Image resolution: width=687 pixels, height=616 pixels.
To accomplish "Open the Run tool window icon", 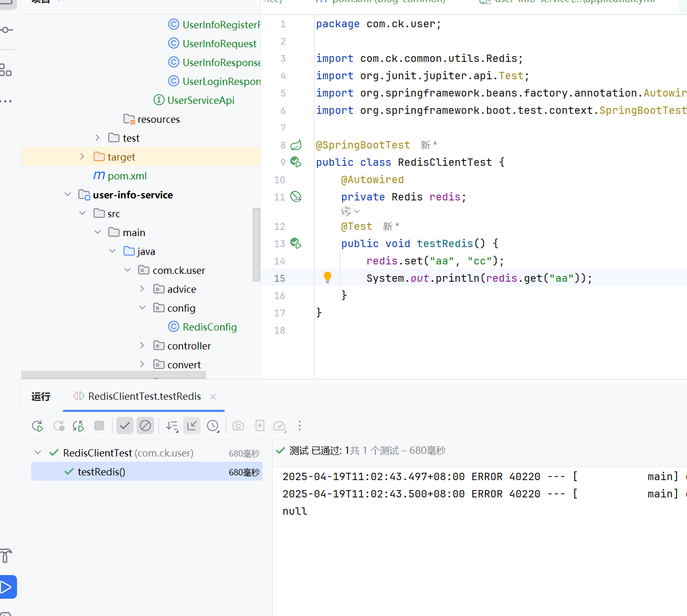I will pos(7,587).
